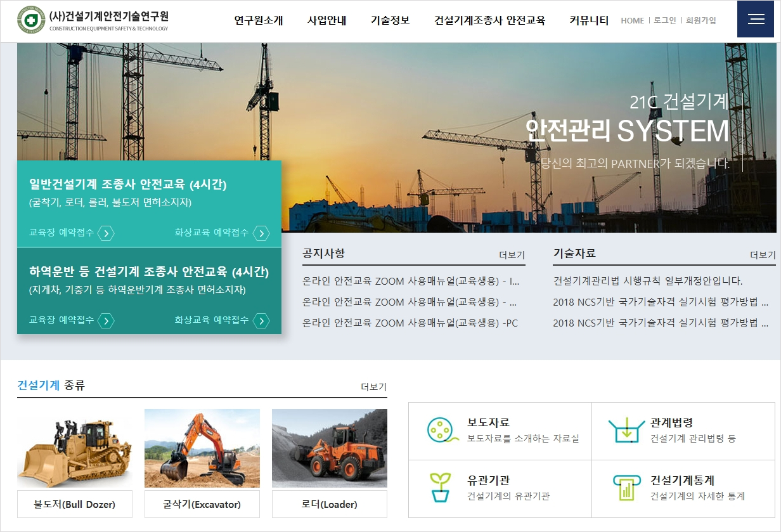781x532 pixels.
Task: Click the 건설기계통계 chart icon
Action: 626,488
